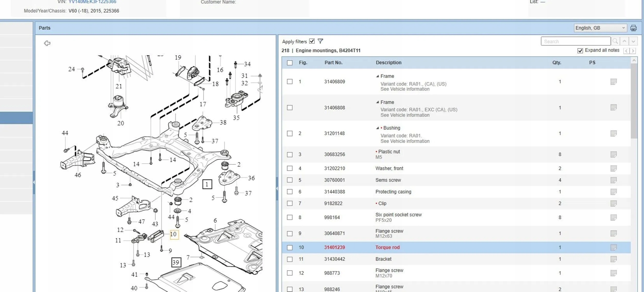Viewport: 644px width, 292px height.
Task: Click the Description column header
Action: (x=388, y=63)
